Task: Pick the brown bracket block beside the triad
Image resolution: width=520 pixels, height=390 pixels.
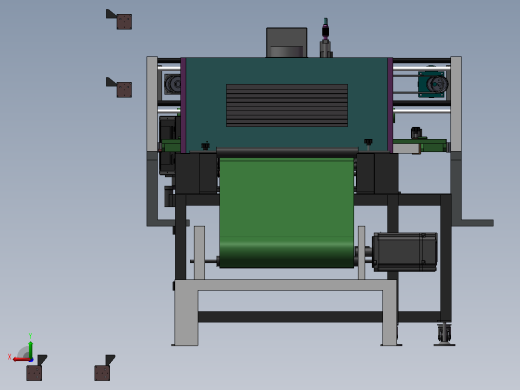Action: click(x=36, y=368)
